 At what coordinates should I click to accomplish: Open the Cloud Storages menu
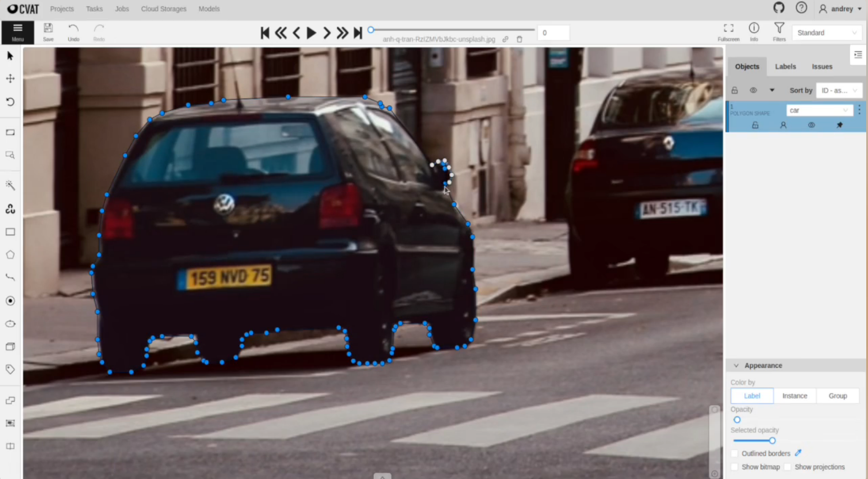click(164, 9)
